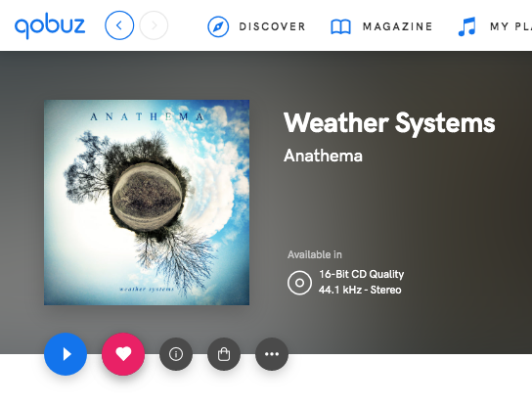Click the Discover compass icon
Image resolution: width=532 pixels, height=406 pixels.
218,26
